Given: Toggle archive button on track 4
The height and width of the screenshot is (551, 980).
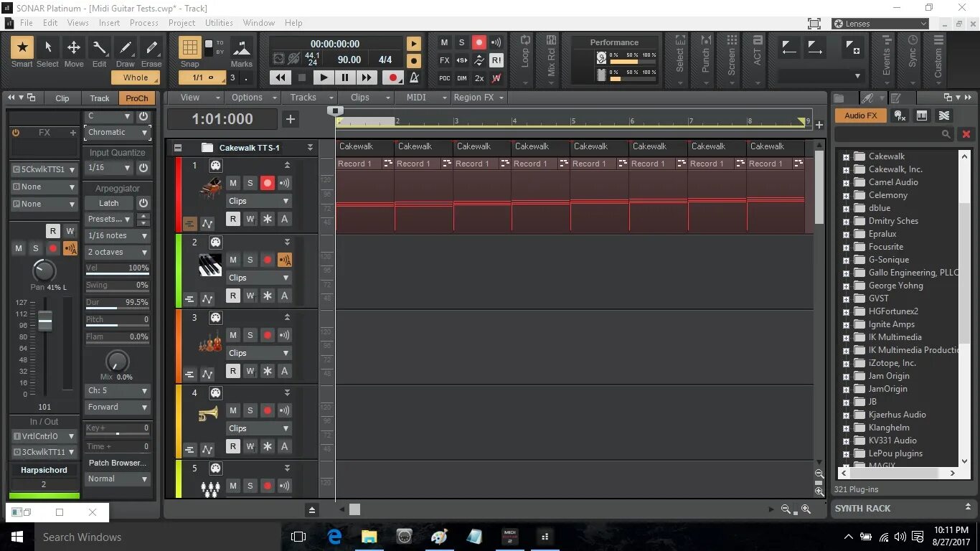Looking at the screenshot, I should 285,446.
